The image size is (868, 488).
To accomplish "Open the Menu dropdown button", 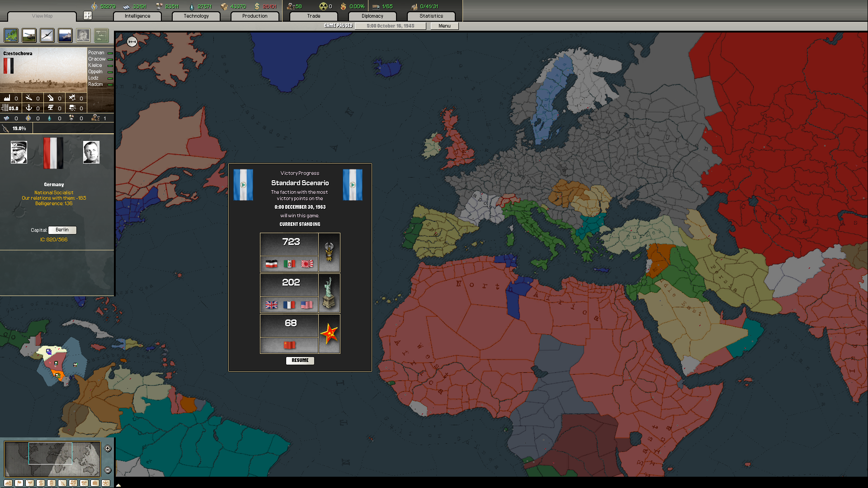I will click(x=444, y=26).
